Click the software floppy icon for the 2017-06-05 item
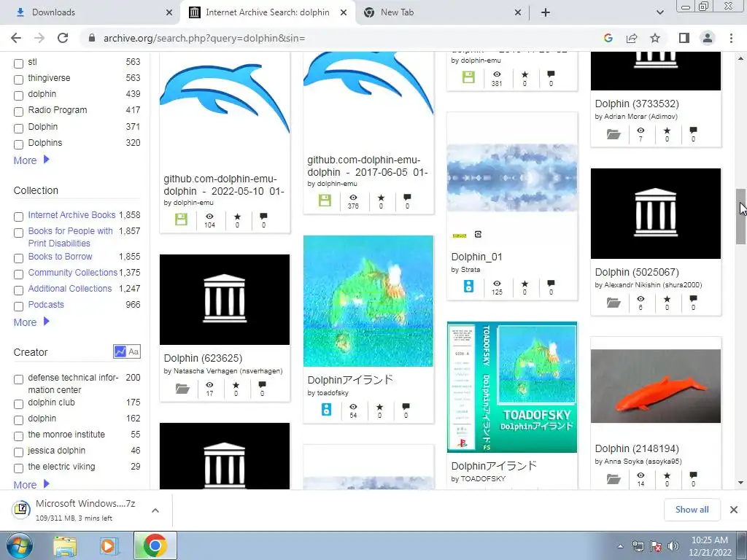The width and height of the screenshot is (747, 560). pyautogui.click(x=325, y=201)
